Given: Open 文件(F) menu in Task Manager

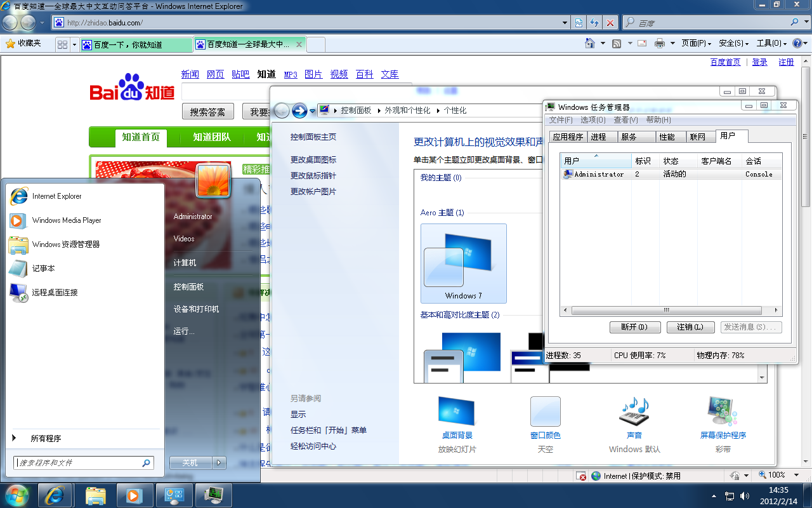Looking at the screenshot, I should pyautogui.click(x=561, y=120).
